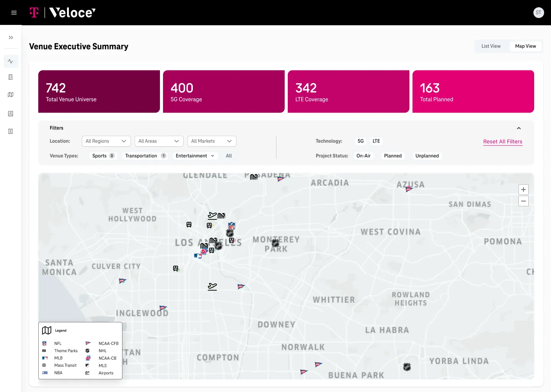This screenshot has height=392, width=551.
Task: Click the ST user avatar
Action: 538,13
